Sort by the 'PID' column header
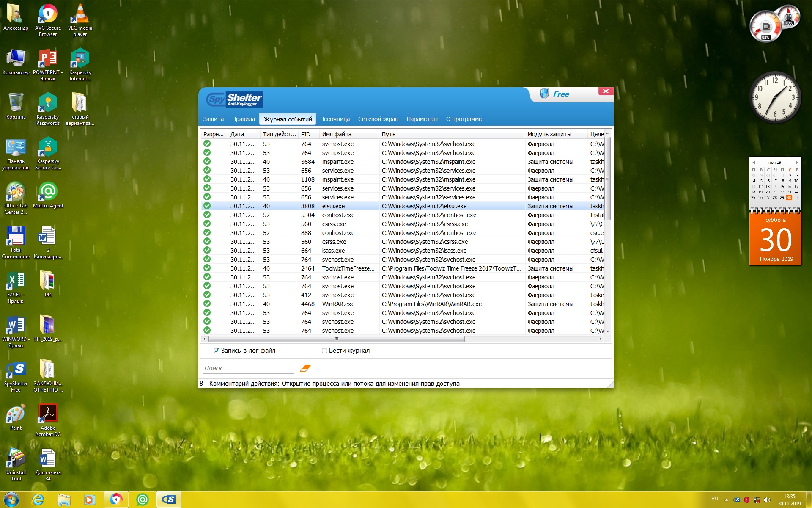 (306, 134)
